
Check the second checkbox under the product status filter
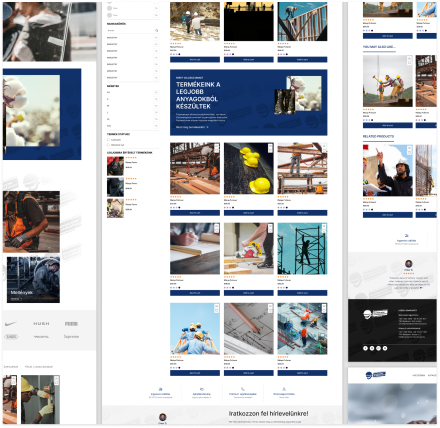click(x=108, y=145)
